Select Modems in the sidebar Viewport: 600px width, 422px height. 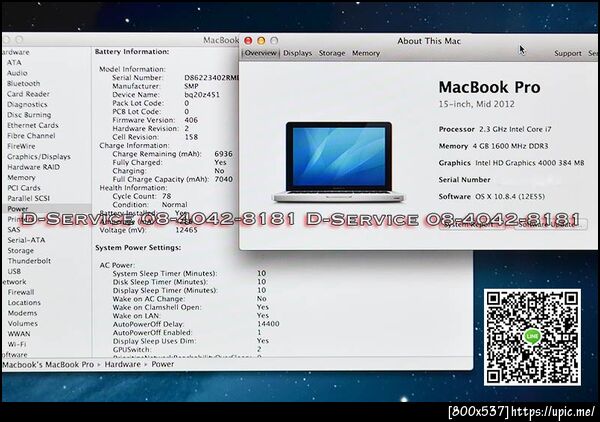(x=23, y=313)
